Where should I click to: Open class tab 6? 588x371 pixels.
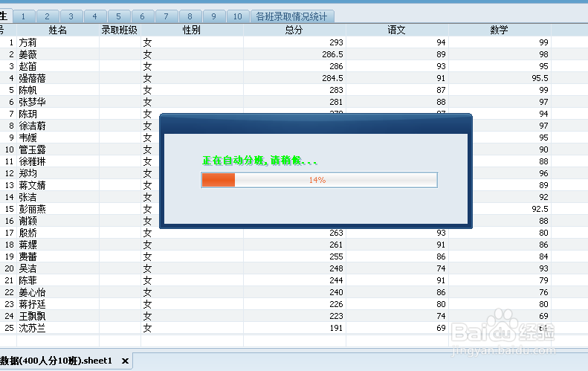coord(142,16)
